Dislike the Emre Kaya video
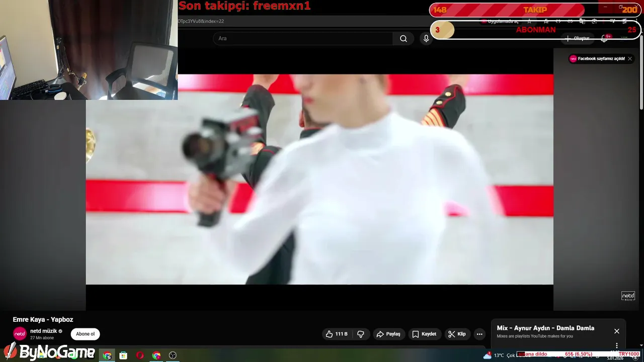644x362 pixels. 361,334
